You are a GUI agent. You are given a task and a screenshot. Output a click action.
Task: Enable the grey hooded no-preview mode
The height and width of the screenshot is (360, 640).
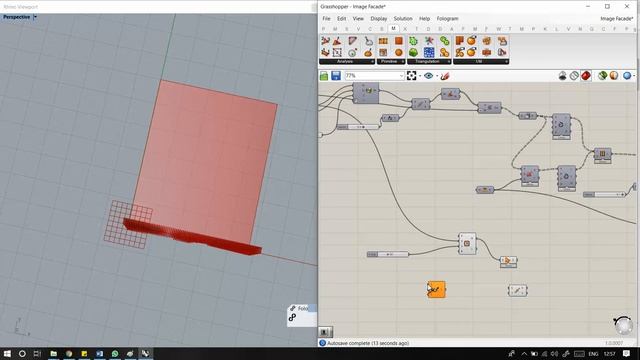click(562, 76)
